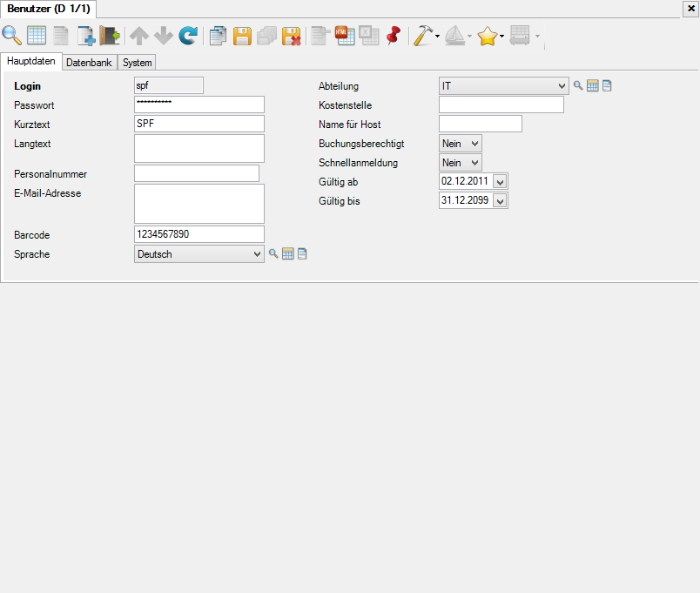The width and height of the screenshot is (700, 593).
Task: Click the red pushpin icon
Action: (x=393, y=36)
